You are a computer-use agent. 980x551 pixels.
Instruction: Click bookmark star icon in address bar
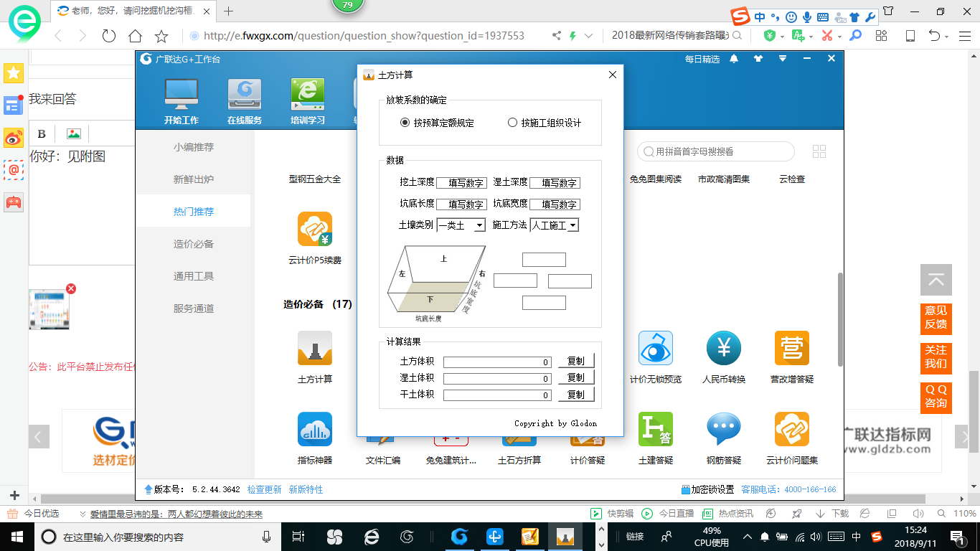click(161, 36)
